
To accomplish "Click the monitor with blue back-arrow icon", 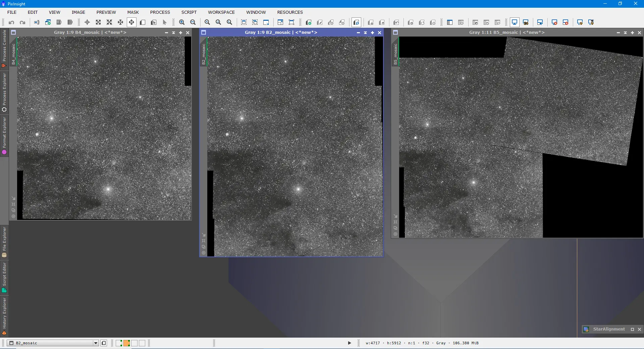I will pyautogui.click(x=540, y=22).
